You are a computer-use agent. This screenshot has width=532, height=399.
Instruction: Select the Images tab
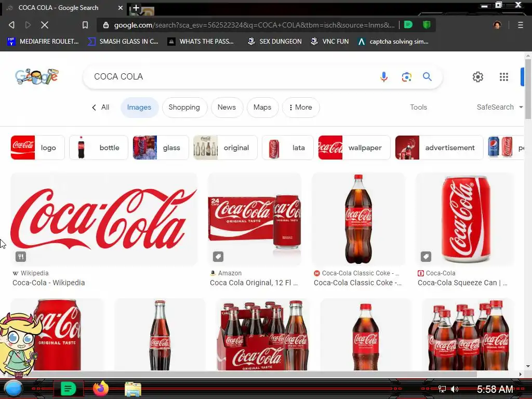pyautogui.click(x=139, y=107)
